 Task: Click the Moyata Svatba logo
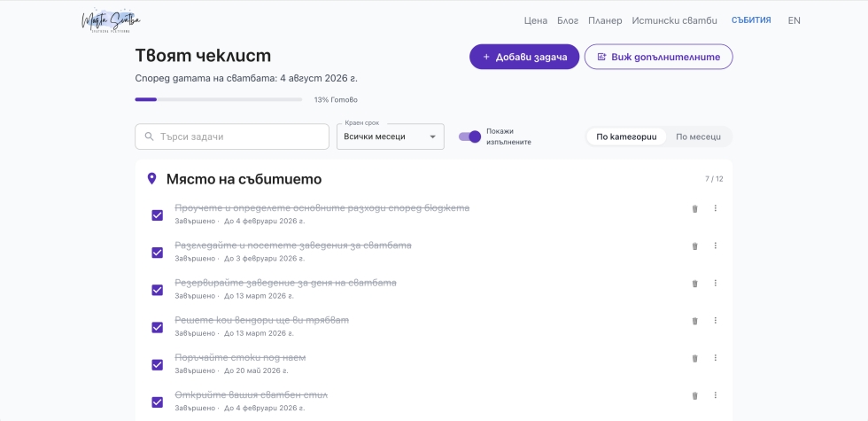pos(111,20)
